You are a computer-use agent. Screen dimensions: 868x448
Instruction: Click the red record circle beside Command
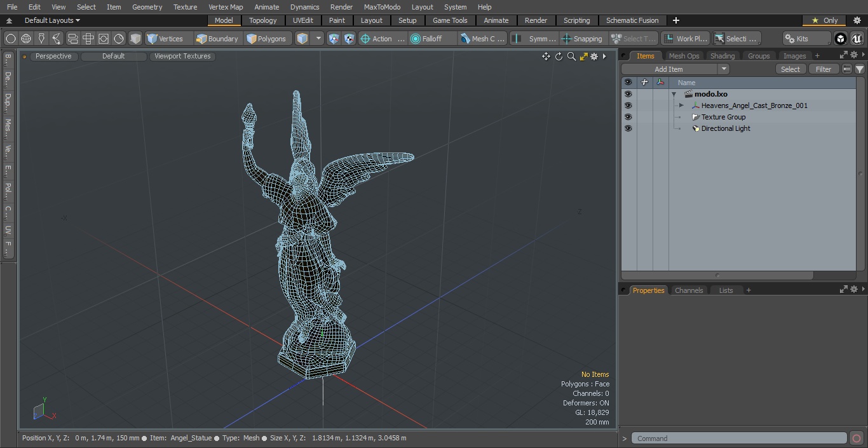click(857, 438)
